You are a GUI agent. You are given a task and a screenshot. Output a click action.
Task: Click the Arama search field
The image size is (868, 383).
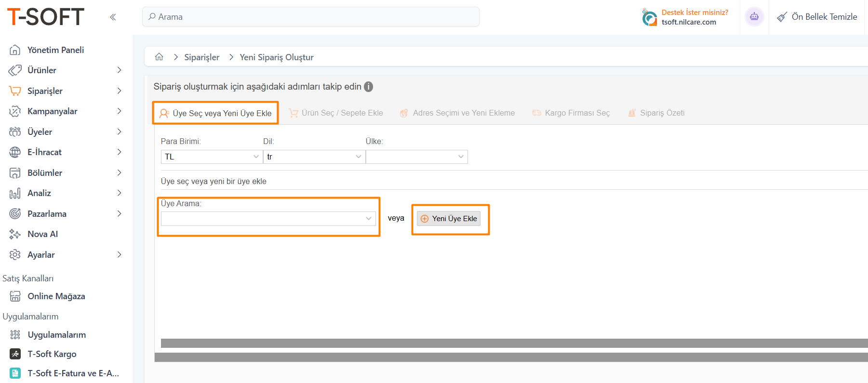(x=311, y=17)
